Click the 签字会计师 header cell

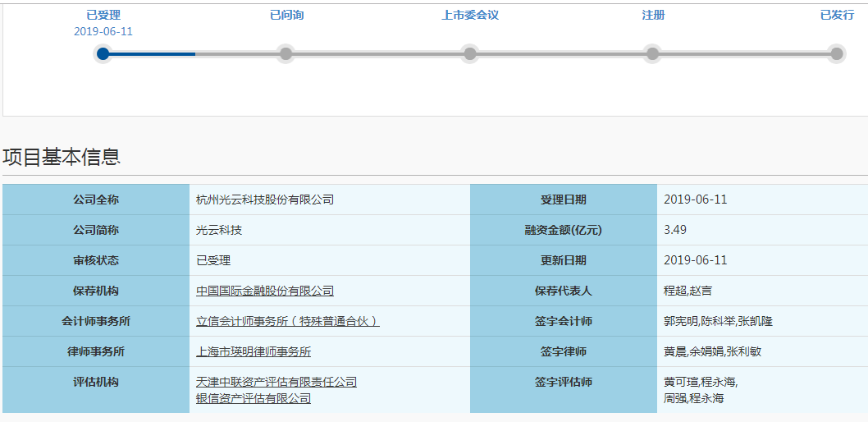tap(564, 321)
